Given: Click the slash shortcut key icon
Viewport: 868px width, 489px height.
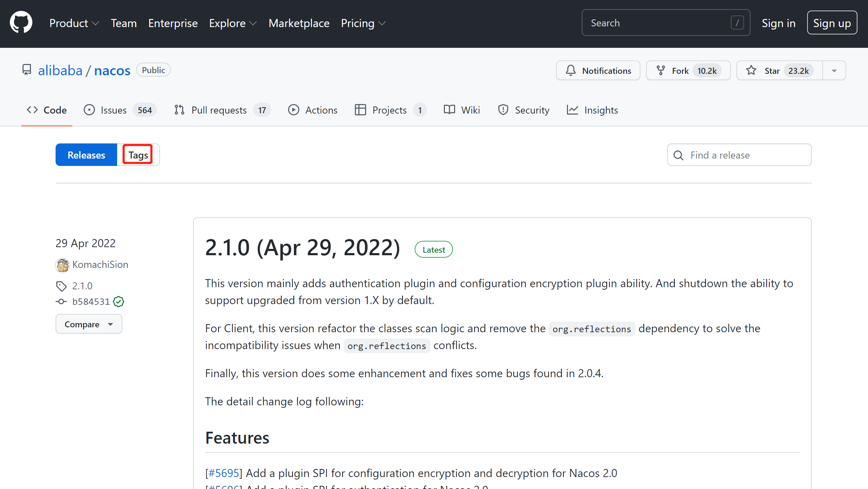Looking at the screenshot, I should 737,23.
